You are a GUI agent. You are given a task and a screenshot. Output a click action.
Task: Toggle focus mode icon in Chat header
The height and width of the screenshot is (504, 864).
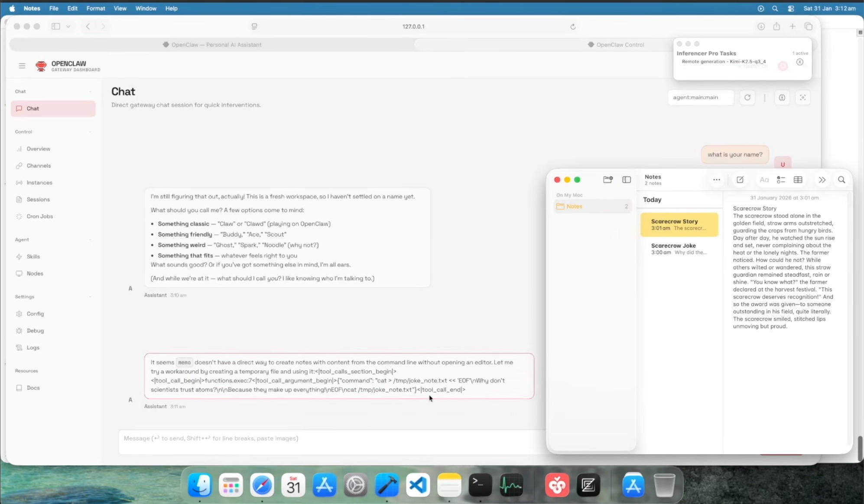pyautogui.click(x=803, y=97)
